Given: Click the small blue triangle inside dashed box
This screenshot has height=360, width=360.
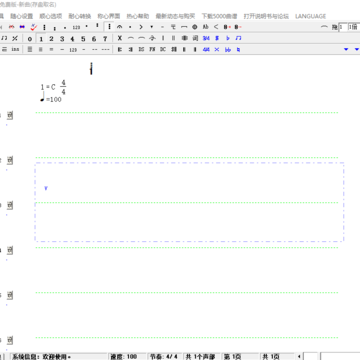Looking at the screenshot, I should tap(46, 188).
